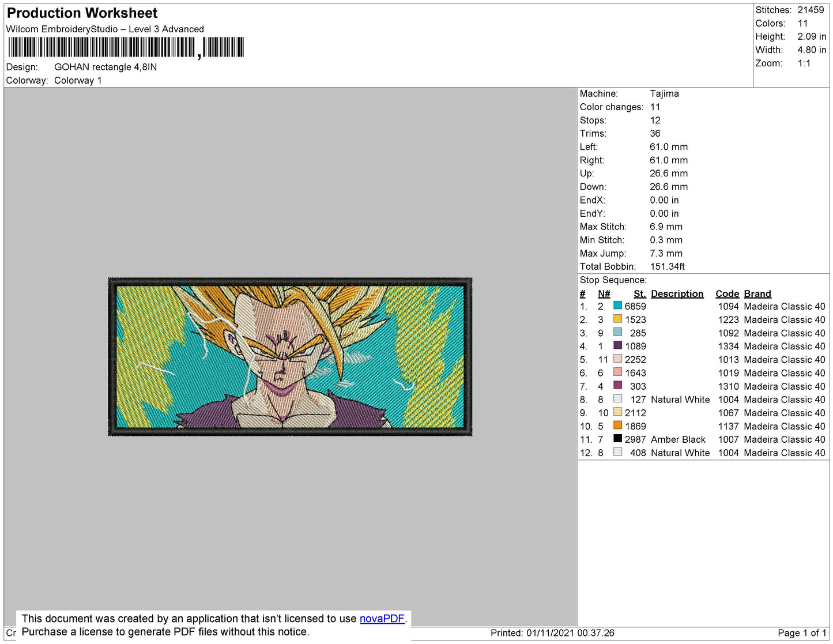Screen dimensions: 833x644
Task: Click the light blue swatch for code 1092
Action: 617,332
